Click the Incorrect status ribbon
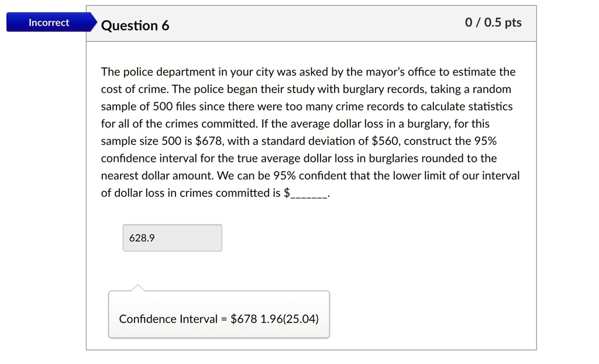This screenshot has height=364, width=599. coord(49,22)
